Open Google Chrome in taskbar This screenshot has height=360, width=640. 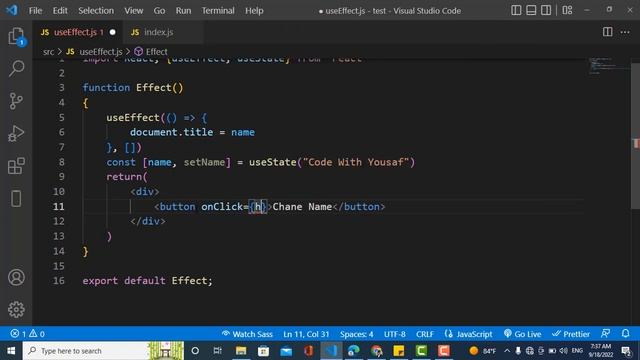(376, 351)
